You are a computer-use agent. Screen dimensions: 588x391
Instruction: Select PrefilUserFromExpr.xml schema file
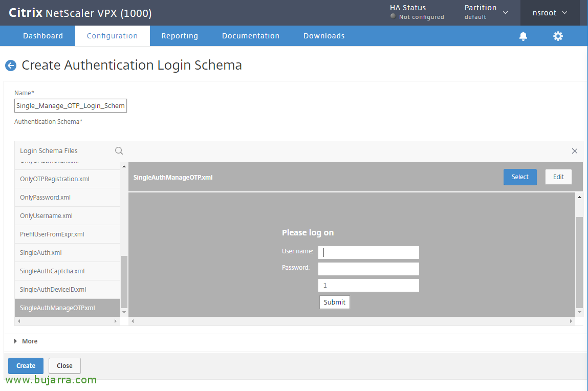click(68, 234)
